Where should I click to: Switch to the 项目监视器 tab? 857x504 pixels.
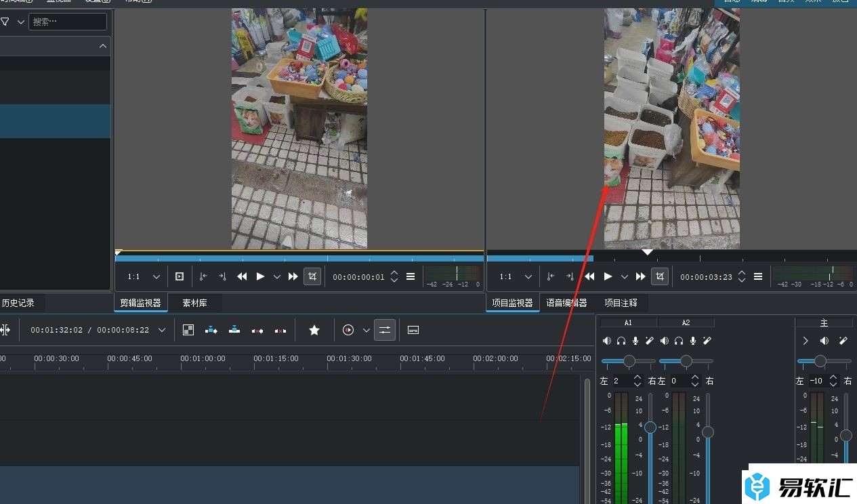[513, 303]
